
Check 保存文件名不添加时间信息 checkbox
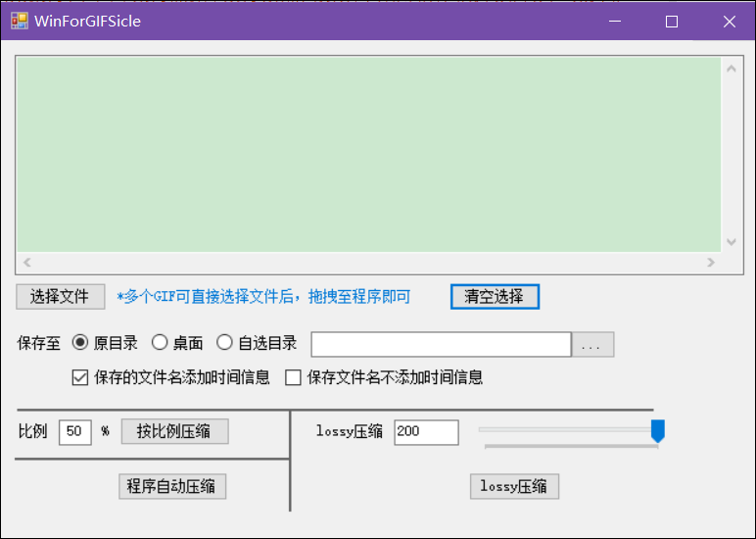pos(293,377)
